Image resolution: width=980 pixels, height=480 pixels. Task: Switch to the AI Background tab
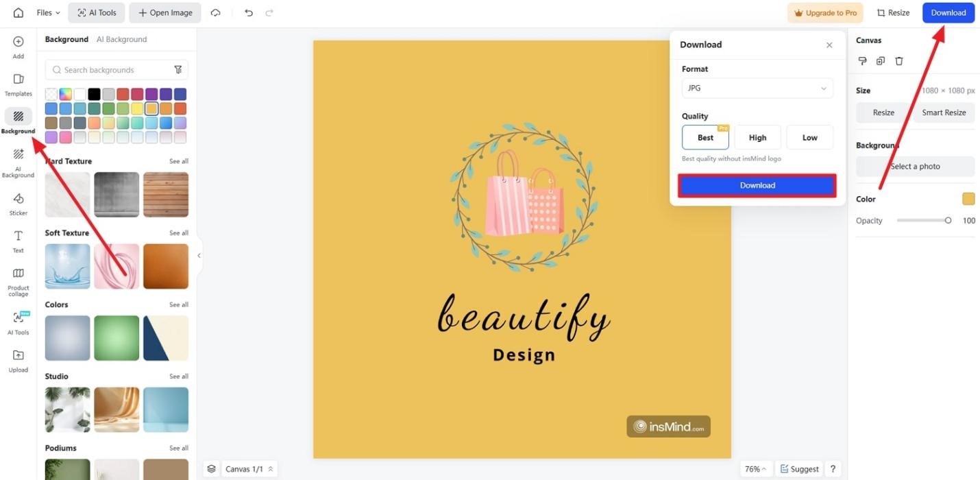click(122, 39)
